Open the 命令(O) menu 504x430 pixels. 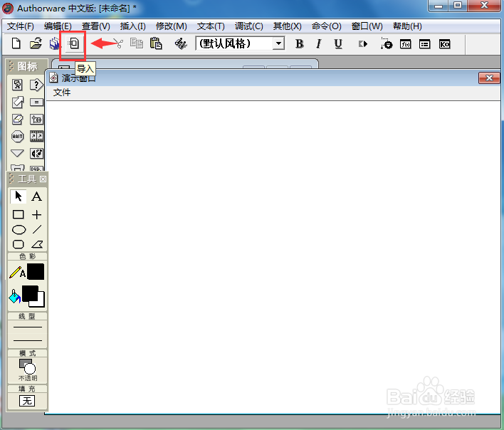click(326, 26)
